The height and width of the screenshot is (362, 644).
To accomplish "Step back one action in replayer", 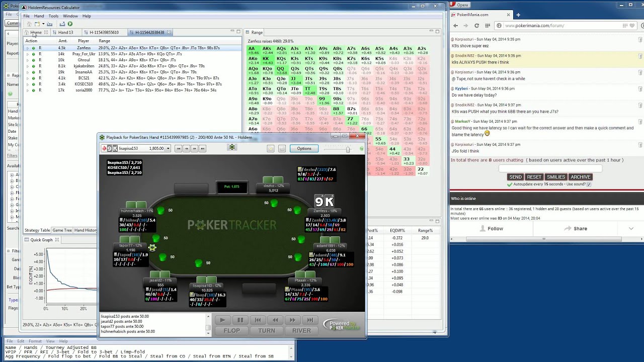I will click(275, 320).
